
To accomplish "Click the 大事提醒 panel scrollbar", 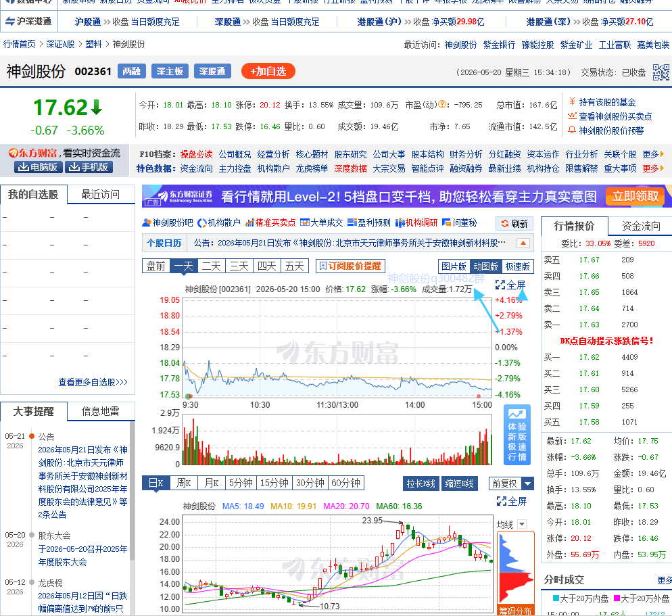I will tap(132, 491).
